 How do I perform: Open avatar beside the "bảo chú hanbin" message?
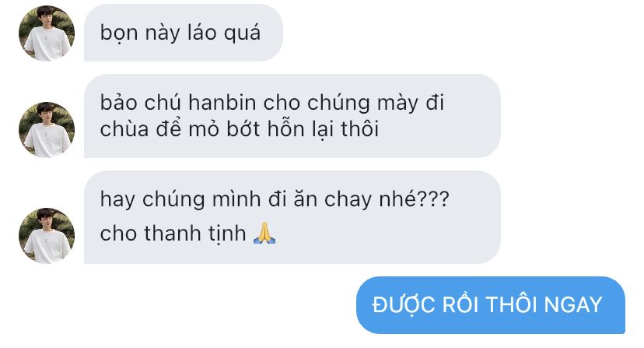tap(47, 129)
